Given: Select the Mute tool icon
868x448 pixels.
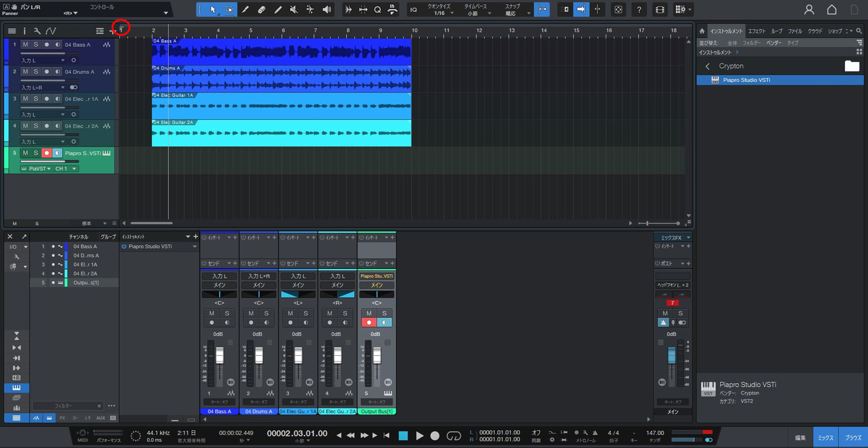Looking at the screenshot, I should pyautogui.click(x=294, y=10).
